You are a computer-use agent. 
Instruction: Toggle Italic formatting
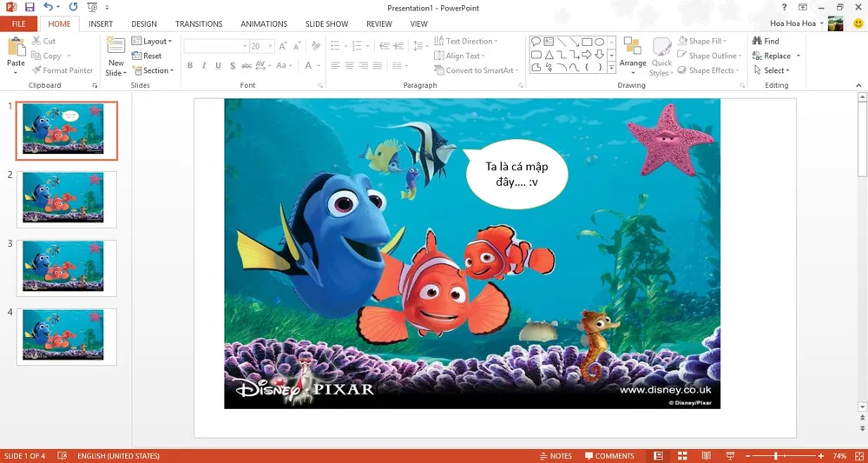coord(204,65)
